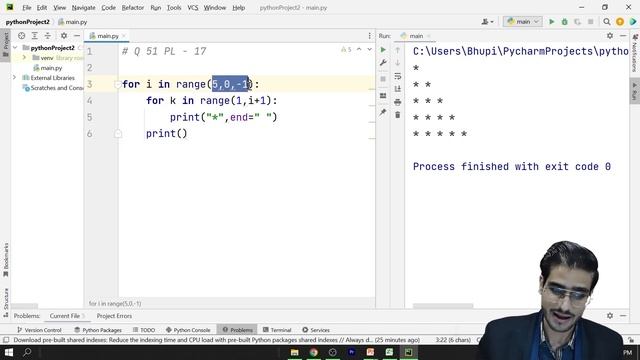Open the user account icon menu
The image size is (640, 360).
pyautogui.click(x=487, y=22)
